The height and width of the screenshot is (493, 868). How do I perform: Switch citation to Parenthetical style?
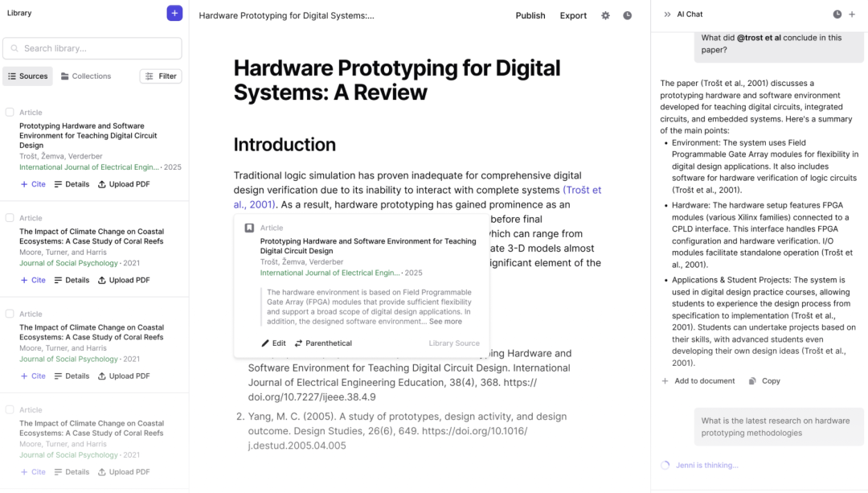tap(323, 343)
